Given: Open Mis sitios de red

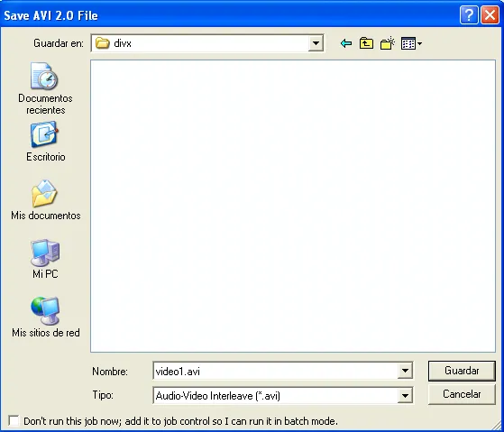Looking at the screenshot, I should (45, 317).
